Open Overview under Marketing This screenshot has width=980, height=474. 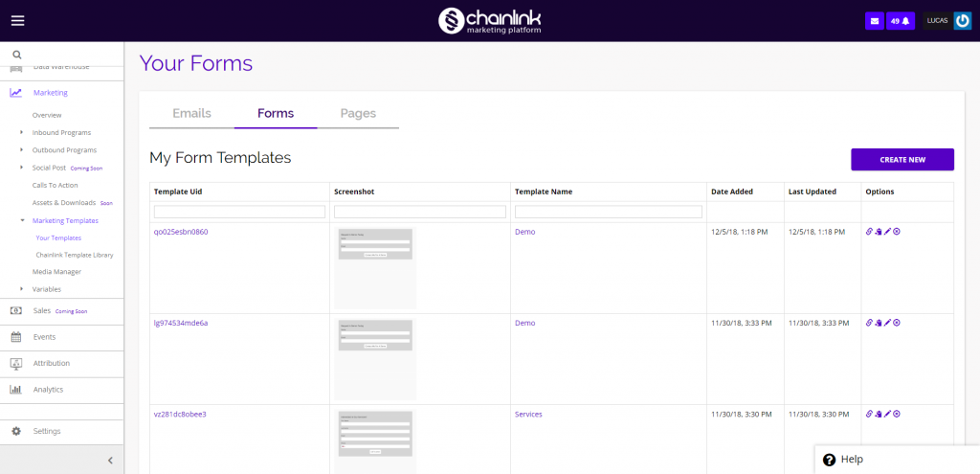tap(47, 115)
